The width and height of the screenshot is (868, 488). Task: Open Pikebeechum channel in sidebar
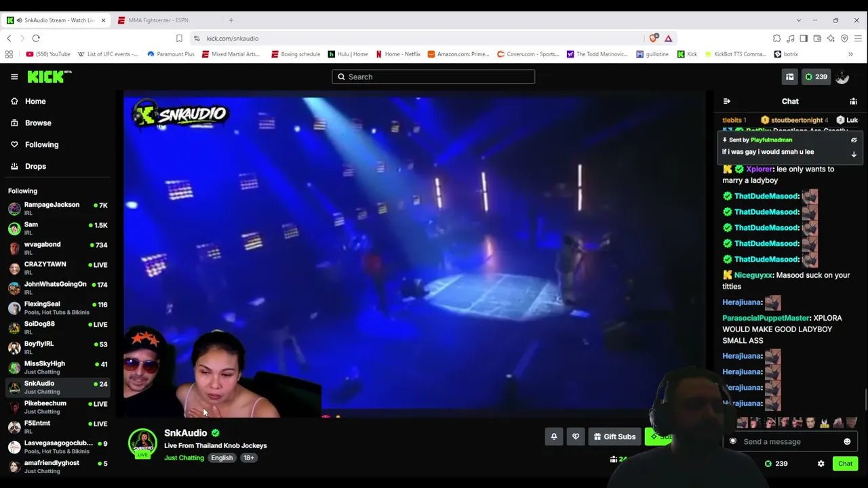click(x=58, y=407)
